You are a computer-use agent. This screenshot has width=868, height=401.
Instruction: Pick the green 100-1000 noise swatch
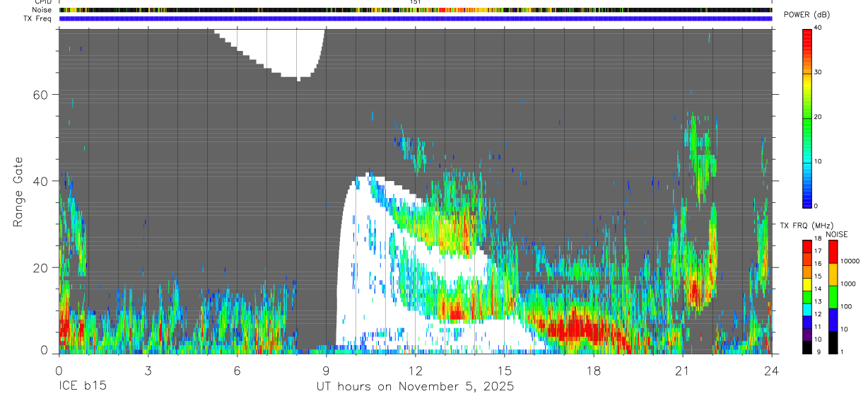coord(833,297)
